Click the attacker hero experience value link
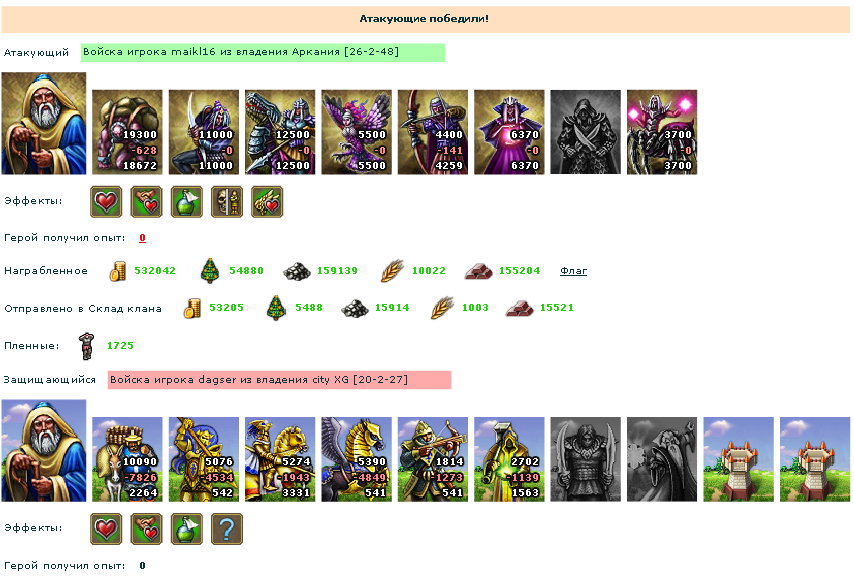This screenshot has width=854, height=579. pyautogui.click(x=142, y=237)
